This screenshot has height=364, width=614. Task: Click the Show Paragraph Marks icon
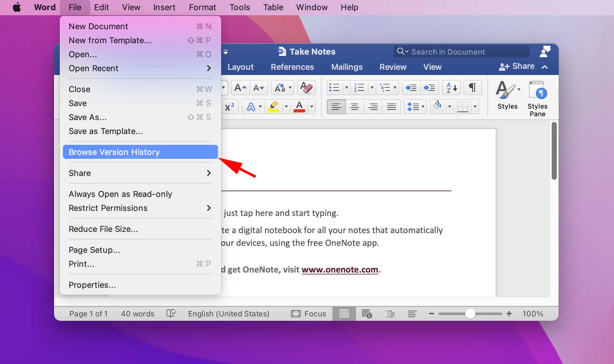click(472, 88)
